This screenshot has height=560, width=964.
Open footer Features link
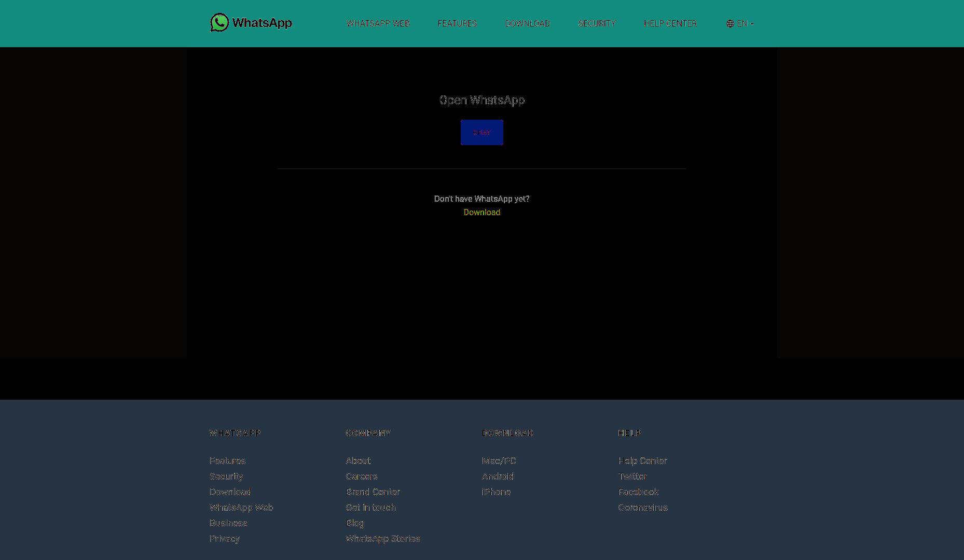[227, 460]
